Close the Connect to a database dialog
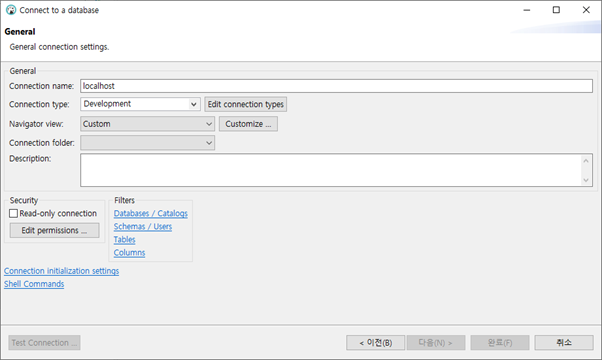The image size is (602, 360). (x=586, y=10)
